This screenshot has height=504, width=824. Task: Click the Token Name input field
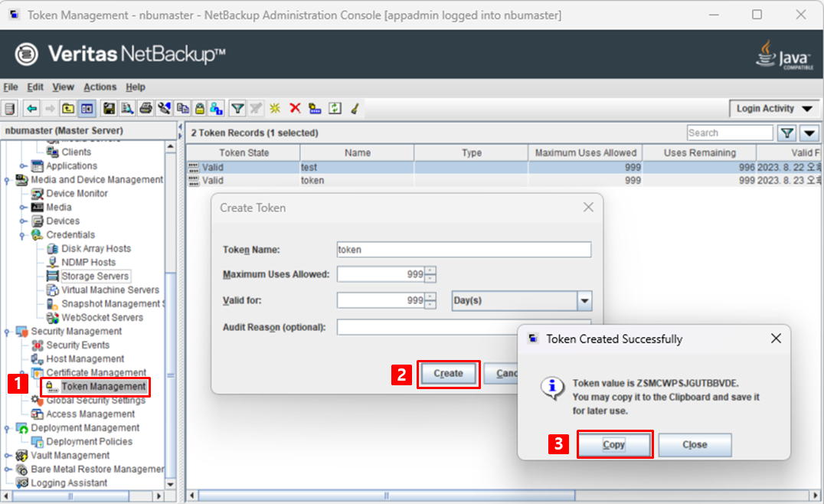coord(464,250)
